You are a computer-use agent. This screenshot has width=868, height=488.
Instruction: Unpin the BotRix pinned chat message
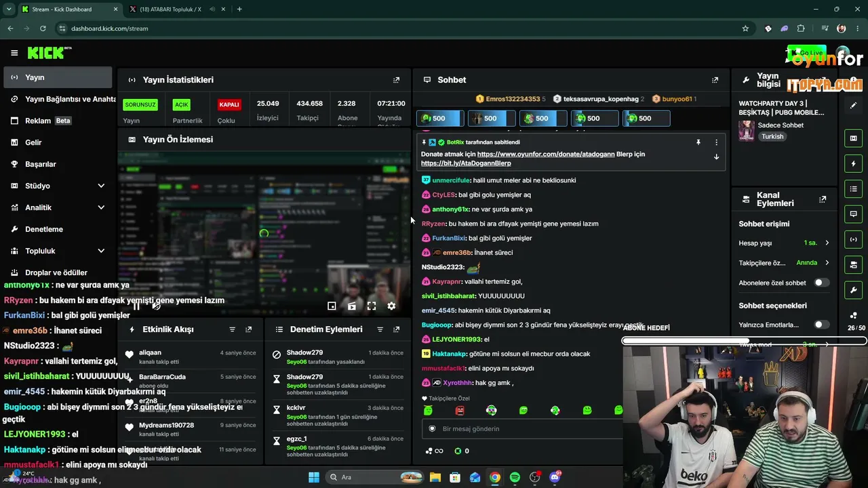coord(698,142)
